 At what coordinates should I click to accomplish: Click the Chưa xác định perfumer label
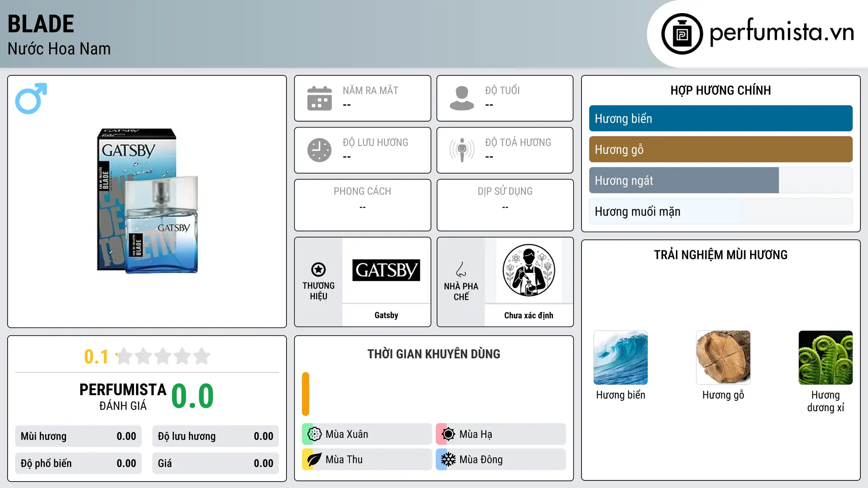tap(529, 315)
